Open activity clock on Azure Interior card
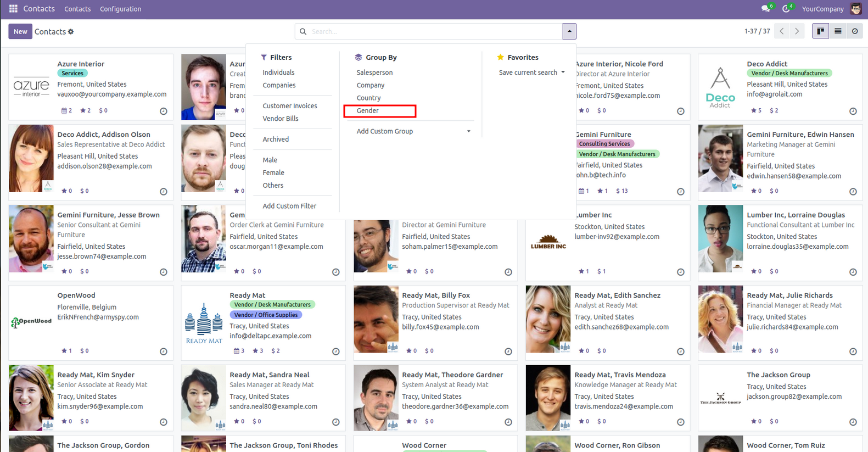Screen dimensions: 868x452 164,111
